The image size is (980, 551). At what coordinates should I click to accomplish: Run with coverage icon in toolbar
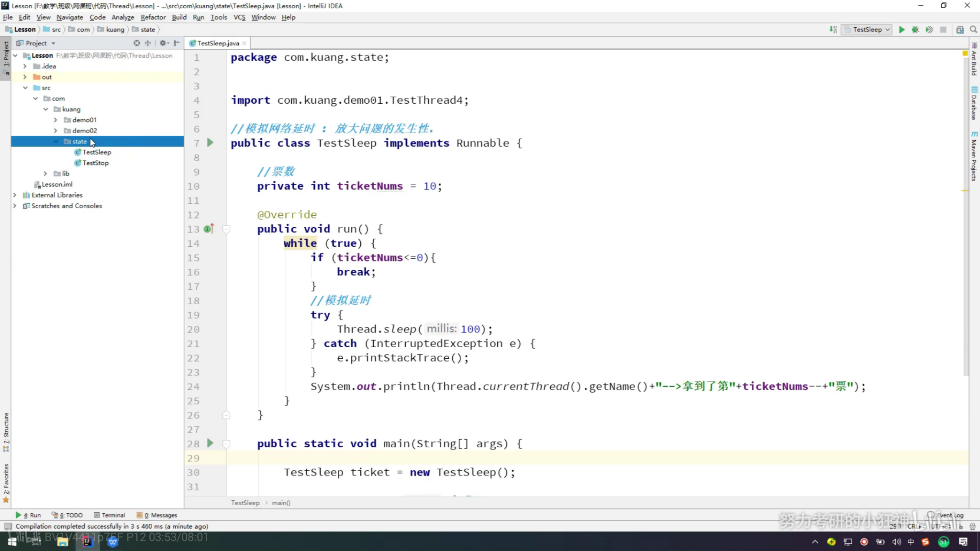tap(929, 30)
